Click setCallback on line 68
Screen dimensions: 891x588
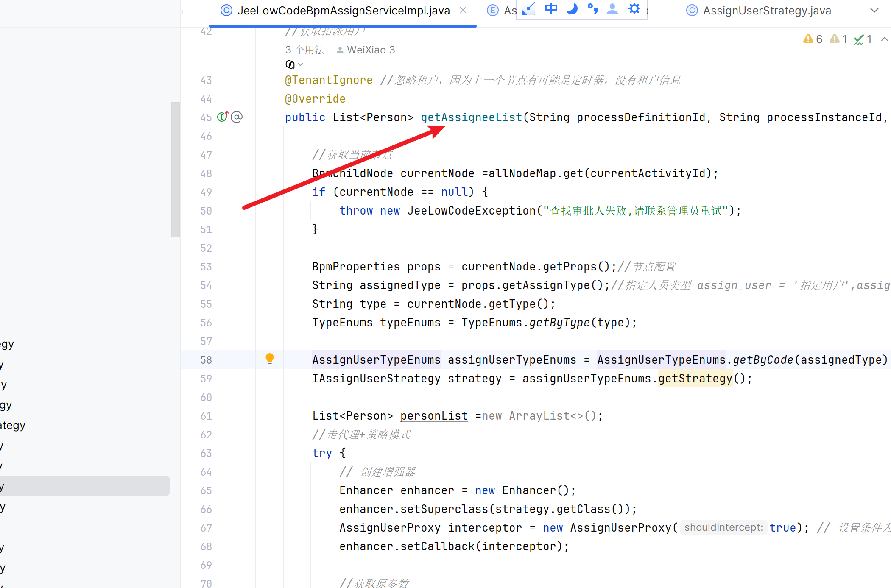coord(438,546)
